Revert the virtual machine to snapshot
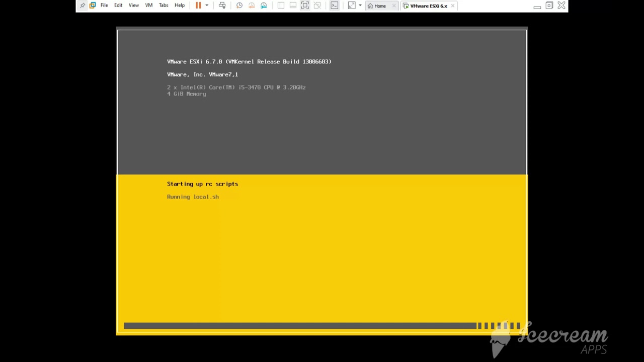 click(252, 6)
